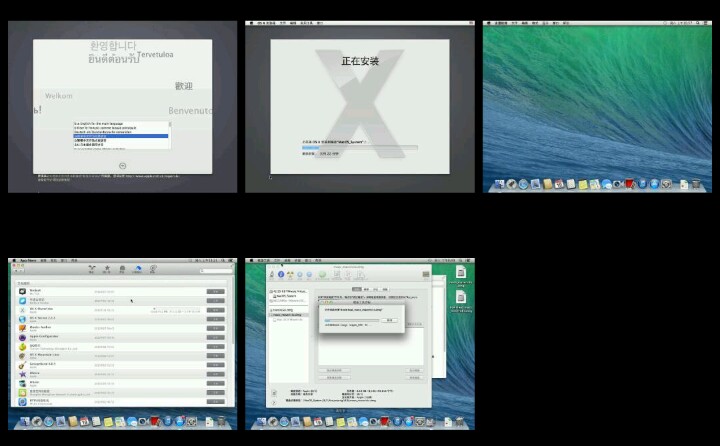Click the progress bar in Disk Utility dialog
Screen dimensions: 720x446
(352, 321)
